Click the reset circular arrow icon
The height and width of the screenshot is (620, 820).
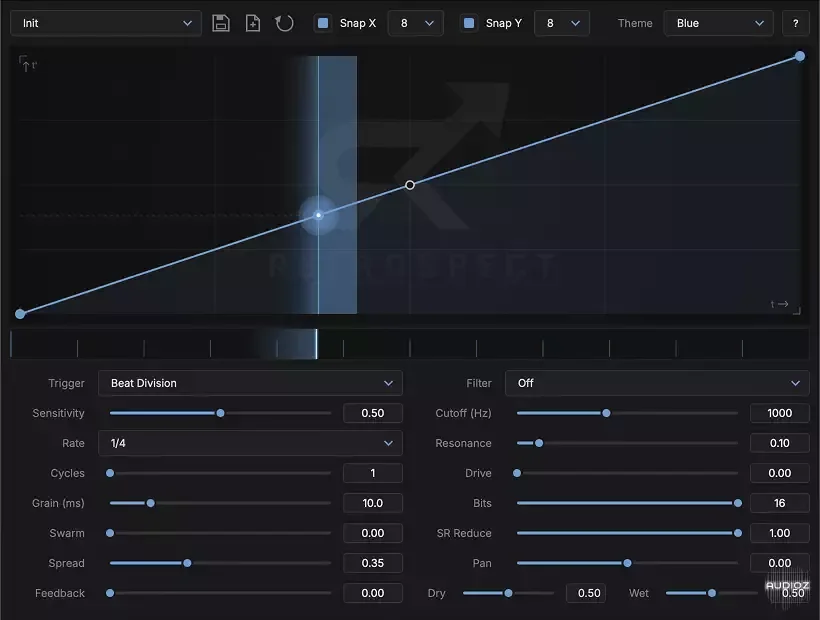(x=284, y=23)
